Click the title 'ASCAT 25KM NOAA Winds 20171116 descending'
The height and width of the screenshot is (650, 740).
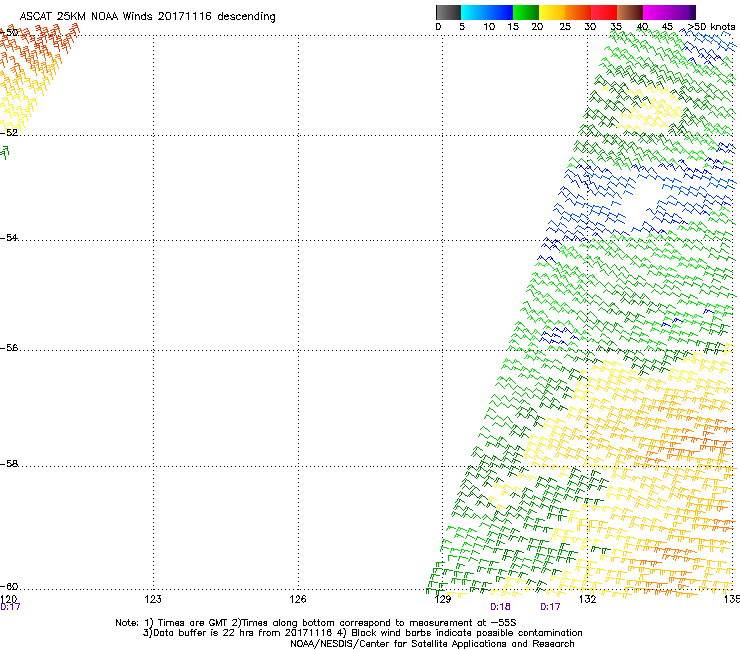click(x=147, y=17)
